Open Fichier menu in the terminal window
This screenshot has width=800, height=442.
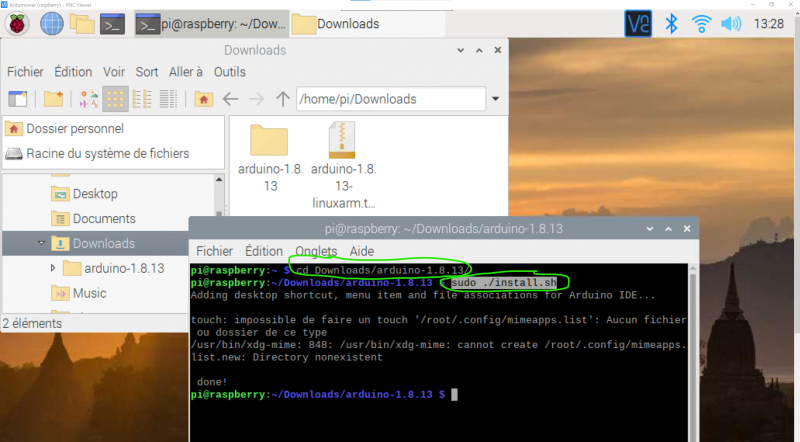point(214,251)
